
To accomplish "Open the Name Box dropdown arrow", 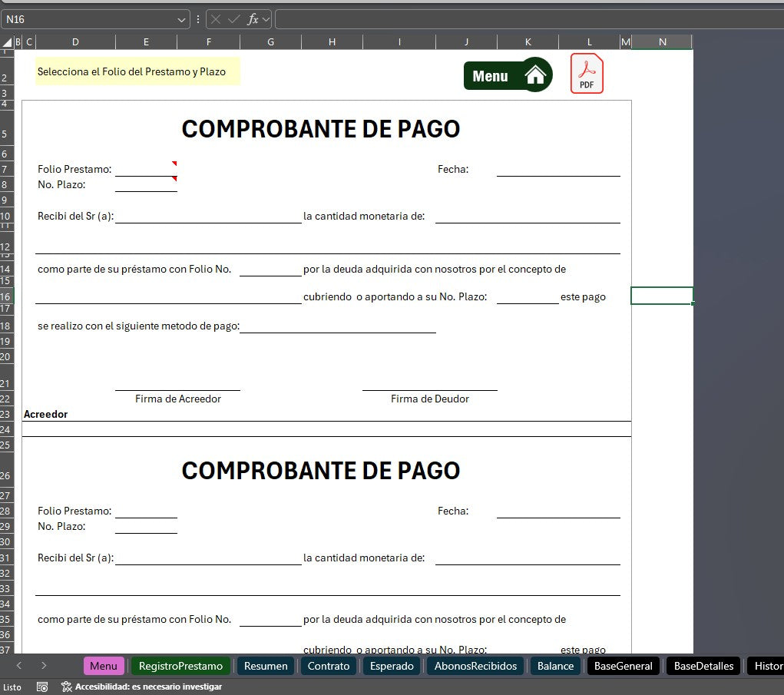I will pyautogui.click(x=182, y=19).
